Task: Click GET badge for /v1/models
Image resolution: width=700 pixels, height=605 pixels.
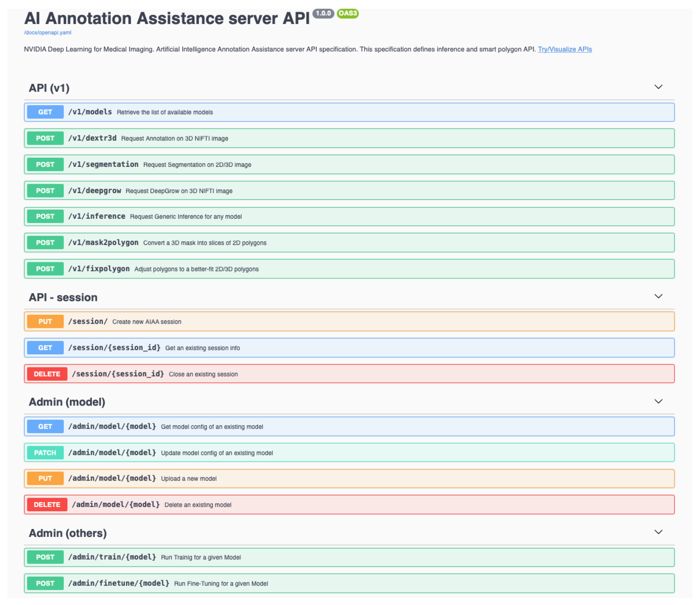Action: (x=45, y=112)
